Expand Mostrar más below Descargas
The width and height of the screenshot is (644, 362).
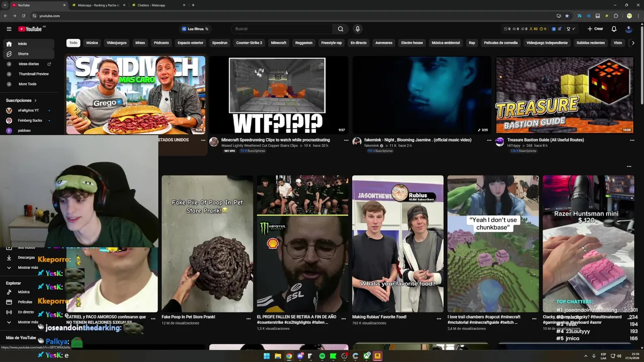pos(23,267)
